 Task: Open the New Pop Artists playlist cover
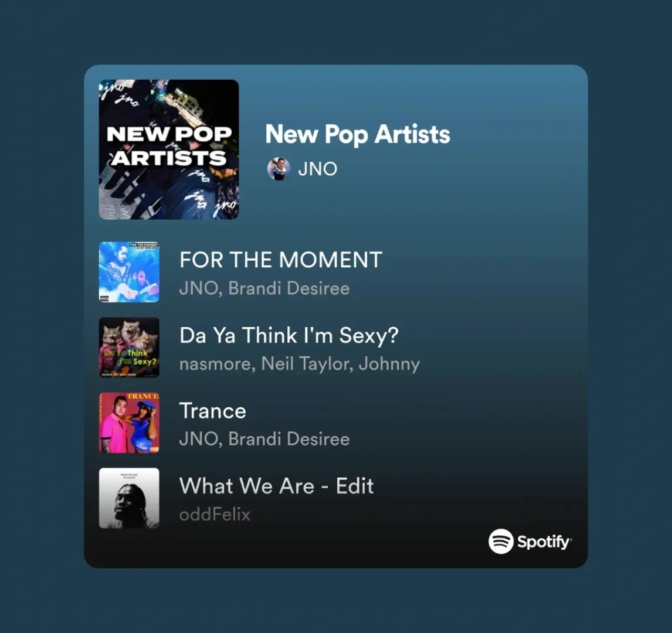[x=169, y=149]
